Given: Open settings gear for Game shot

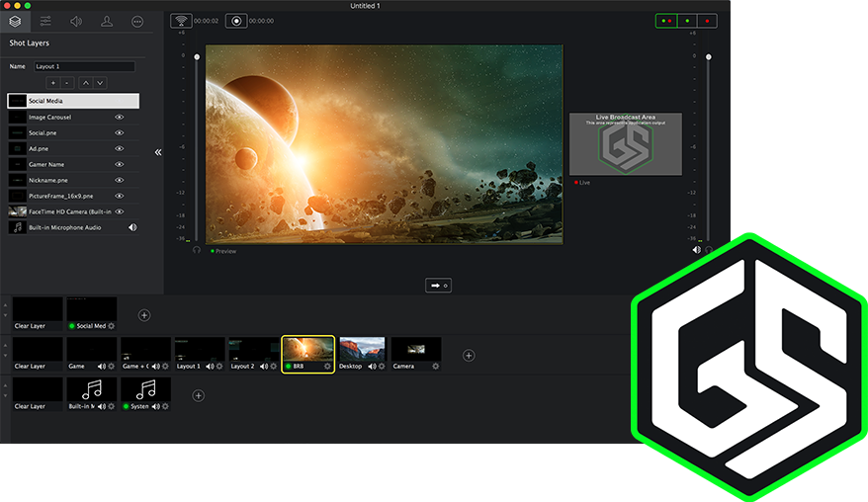Looking at the screenshot, I should click(x=112, y=367).
